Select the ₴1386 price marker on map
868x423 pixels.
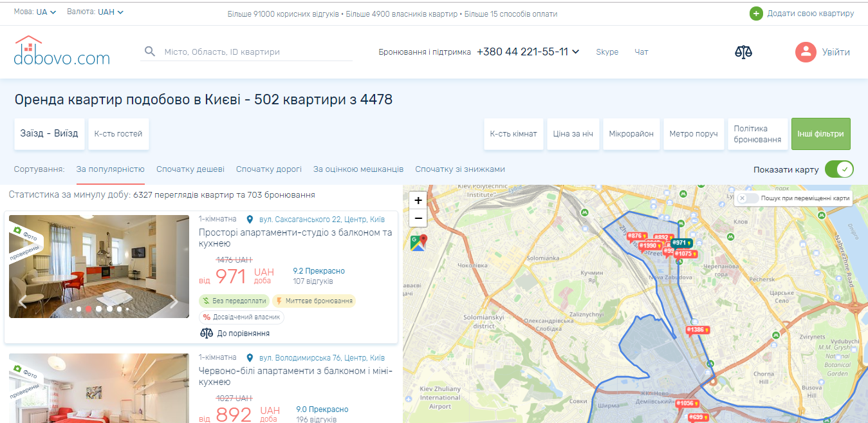pyautogui.click(x=697, y=330)
